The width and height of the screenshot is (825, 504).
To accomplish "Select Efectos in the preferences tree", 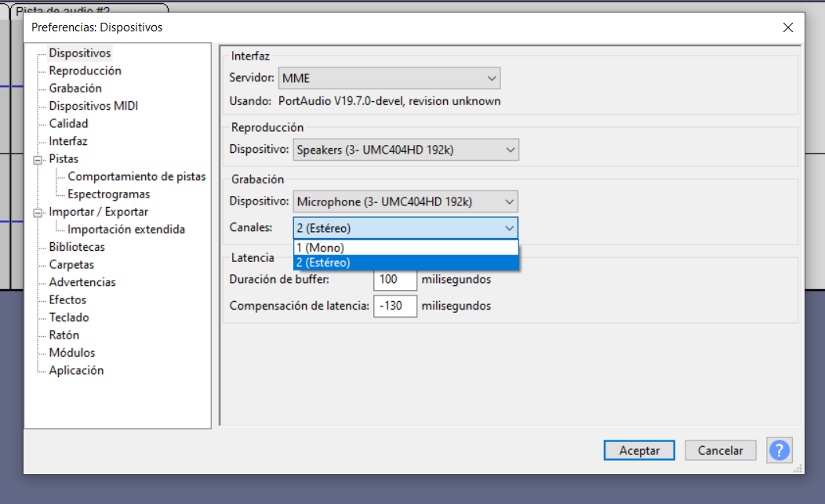I will tap(67, 300).
